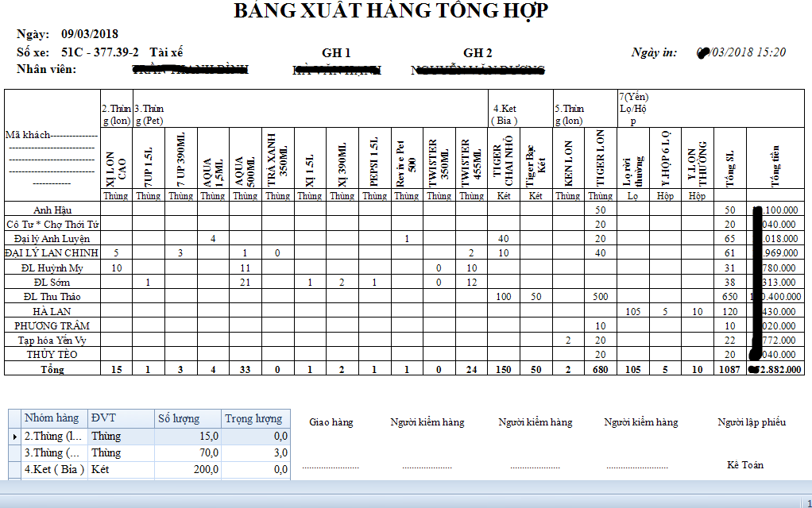The height and width of the screenshot is (508, 812).
Task: Select customer row ĐẠI LÝ LAN CHINH
Action: pos(52,253)
